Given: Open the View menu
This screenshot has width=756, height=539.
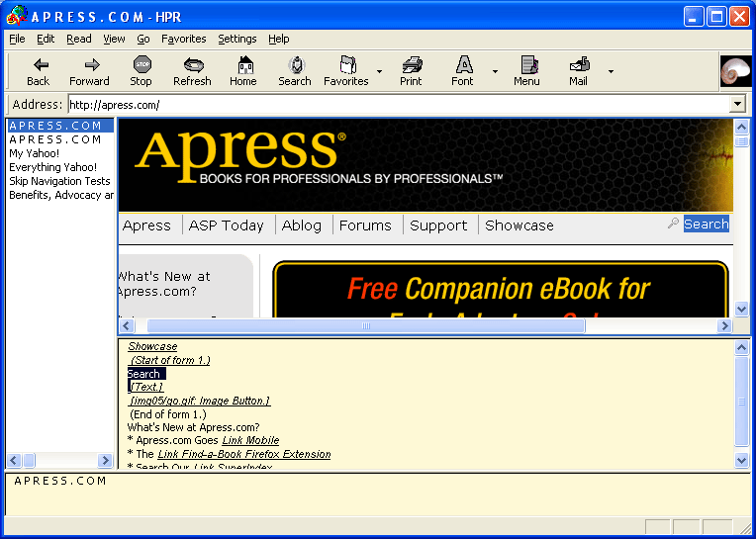Looking at the screenshot, I should pyautogui.click(x=114, y=39).
